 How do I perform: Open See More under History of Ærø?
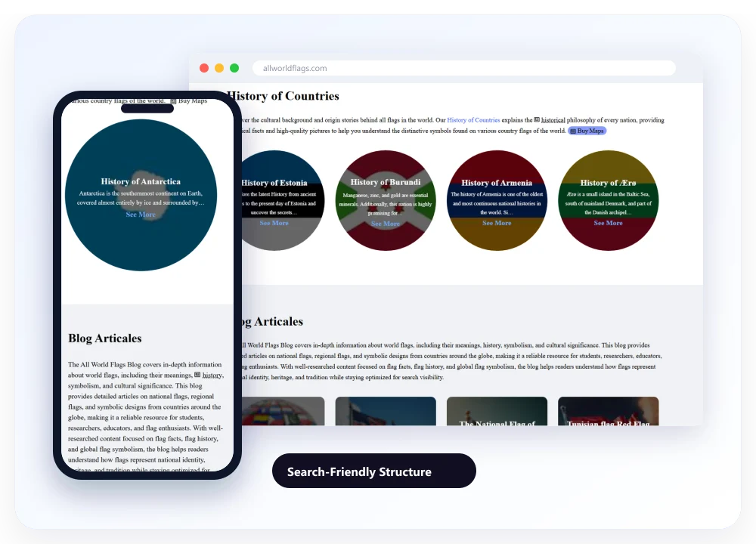click(608, 223)
